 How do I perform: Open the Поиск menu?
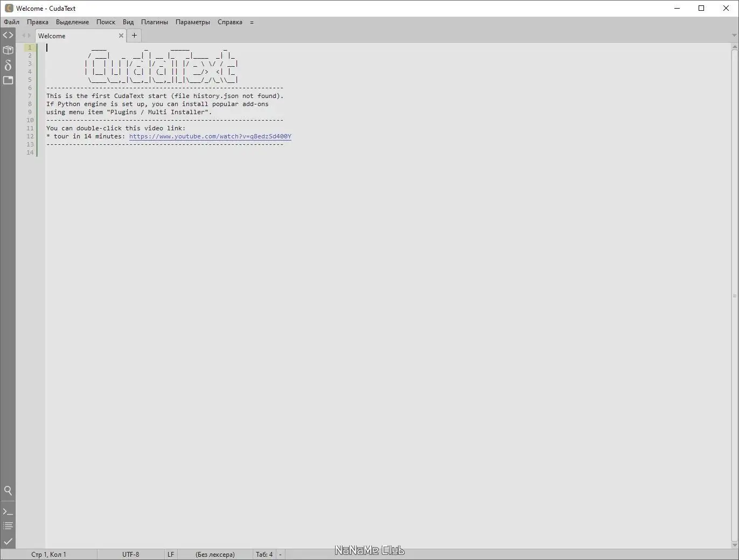click(x=106, y=22)
